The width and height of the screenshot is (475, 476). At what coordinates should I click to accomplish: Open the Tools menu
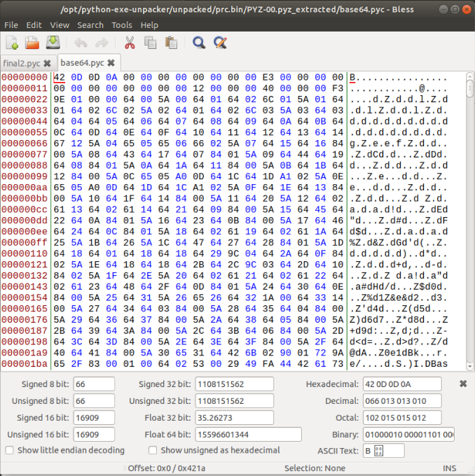[x=121, y=24]
